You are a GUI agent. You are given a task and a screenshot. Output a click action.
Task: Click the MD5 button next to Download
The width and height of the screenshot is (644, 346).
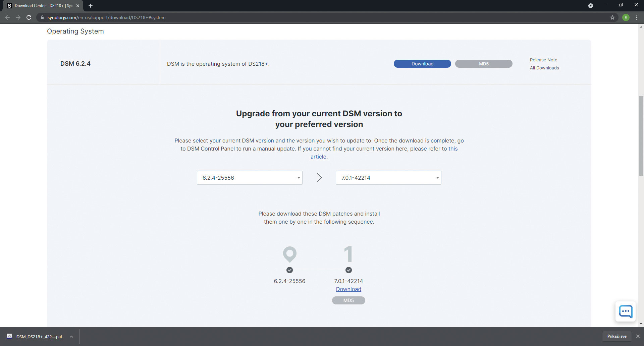click(484, 64)
